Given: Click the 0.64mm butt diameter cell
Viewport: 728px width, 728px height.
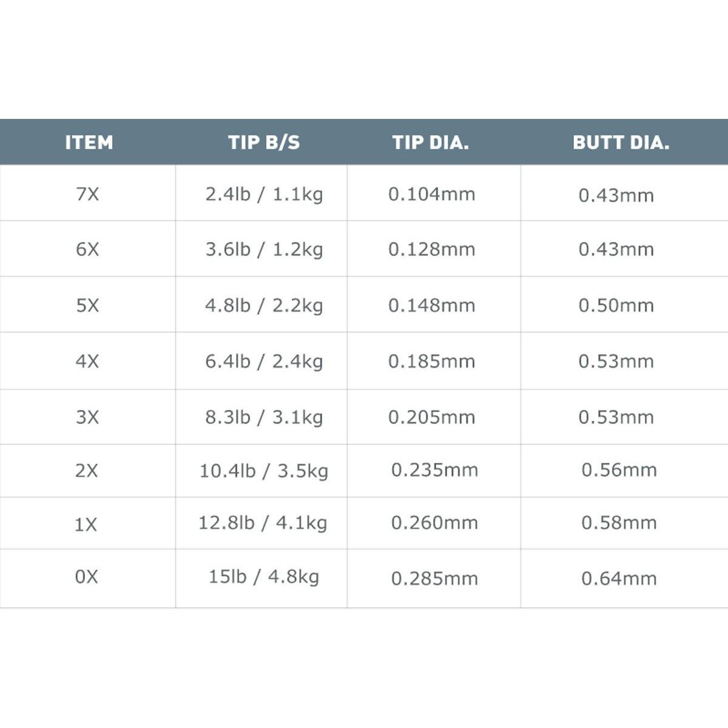Looking at the screenshot, I should pos(619,579).
